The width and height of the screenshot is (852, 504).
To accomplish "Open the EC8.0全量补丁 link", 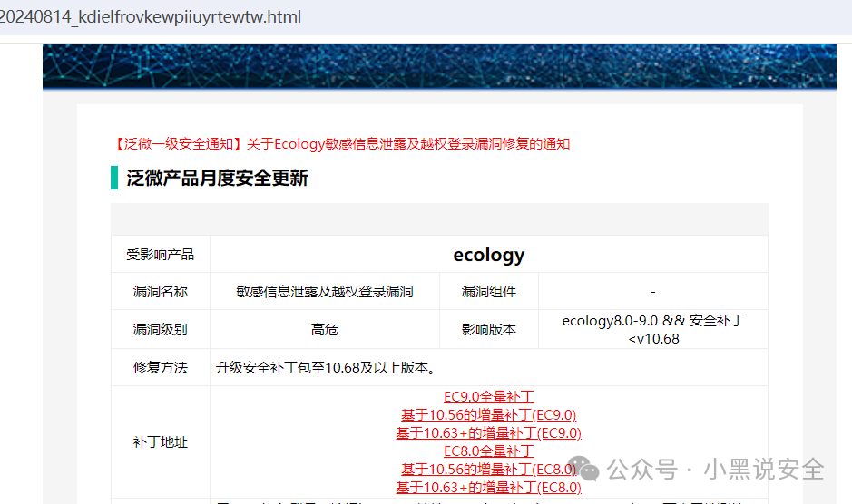I will (x=488, y=451).
